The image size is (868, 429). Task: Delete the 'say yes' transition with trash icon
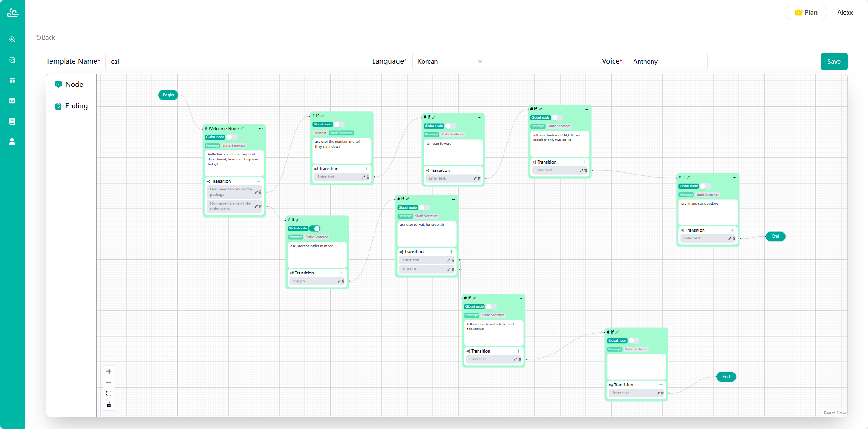tap(343, 281)
